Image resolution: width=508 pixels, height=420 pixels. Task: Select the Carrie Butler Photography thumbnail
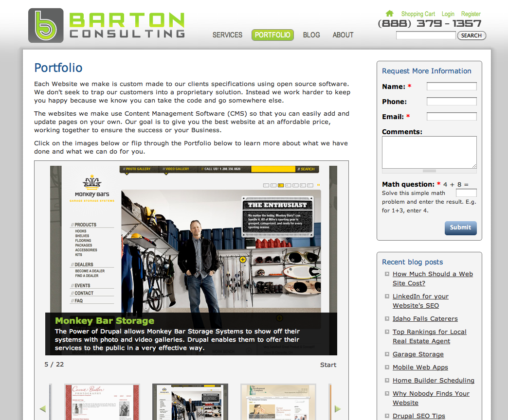102,402
